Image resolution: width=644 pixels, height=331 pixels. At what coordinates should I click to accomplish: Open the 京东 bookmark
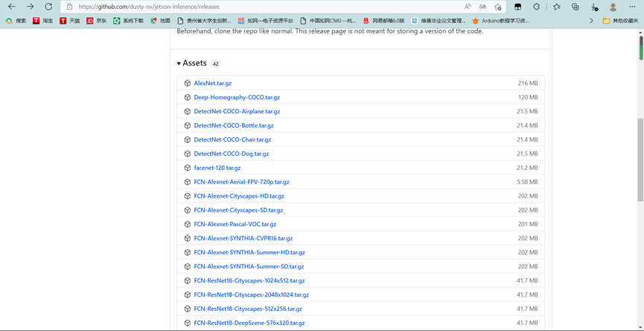pyautogui.click(x=96, y=21)
